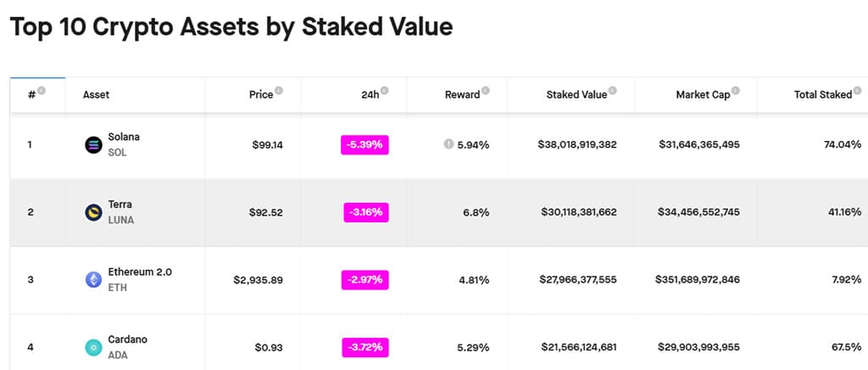The height and width of the screenshot is (370, 868).
Task: Click the Terra LUNA logo icon
Action: 93,212
